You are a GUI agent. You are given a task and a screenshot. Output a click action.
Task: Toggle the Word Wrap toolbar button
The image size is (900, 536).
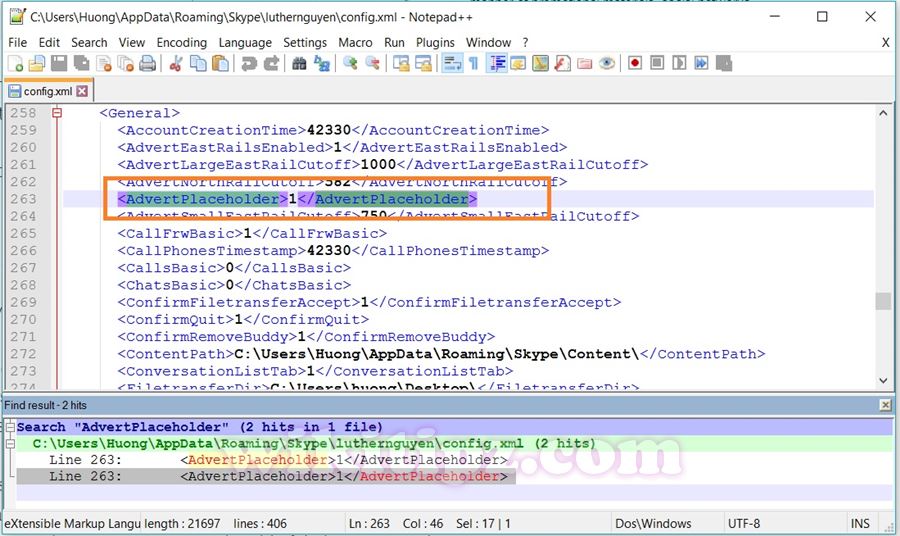tap(452, 63)
